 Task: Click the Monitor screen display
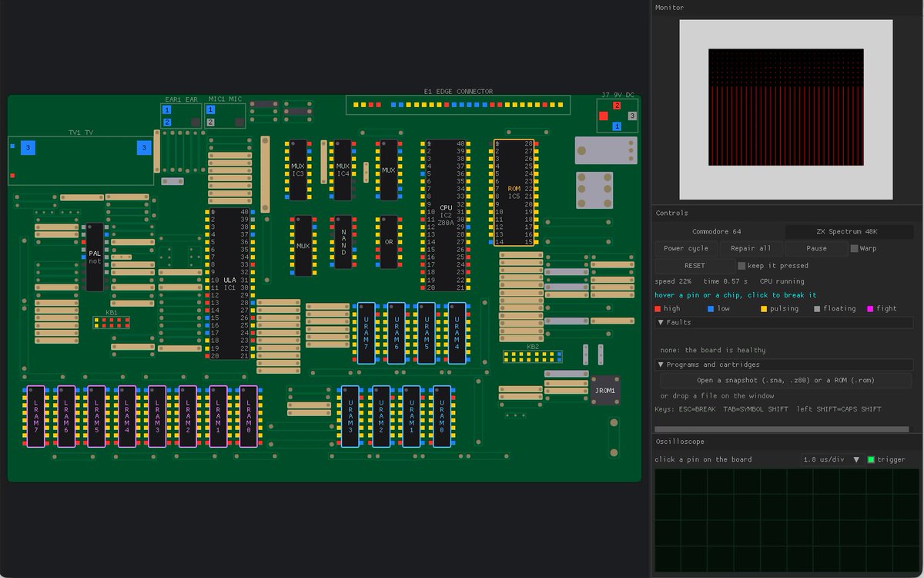(x=785, y=108)
